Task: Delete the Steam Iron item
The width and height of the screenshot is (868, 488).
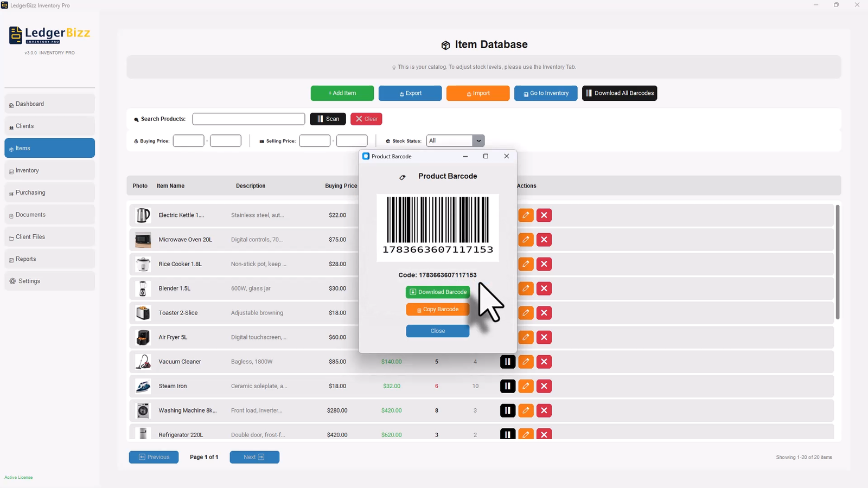Action: 544,386
